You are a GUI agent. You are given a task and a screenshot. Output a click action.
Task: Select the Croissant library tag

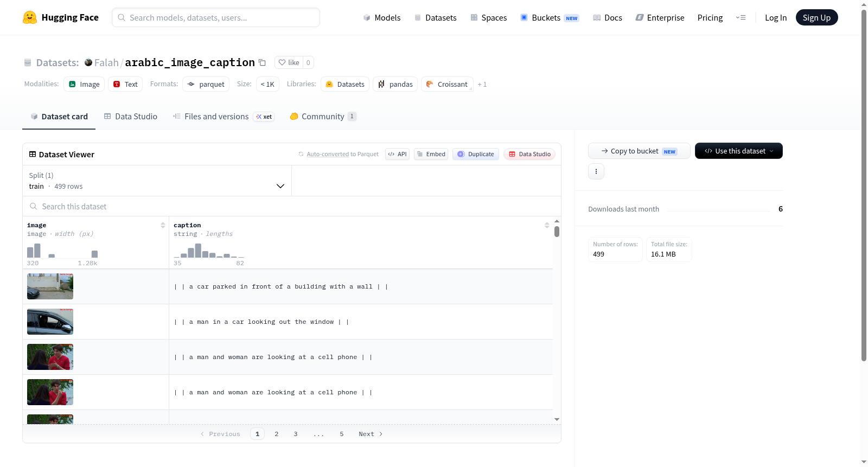(x=447, y=84)
